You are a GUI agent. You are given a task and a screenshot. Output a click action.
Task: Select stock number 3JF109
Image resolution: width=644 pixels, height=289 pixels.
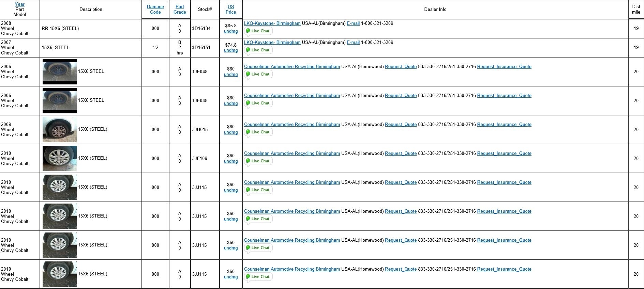pyautogui.click(x=199, y=159)
